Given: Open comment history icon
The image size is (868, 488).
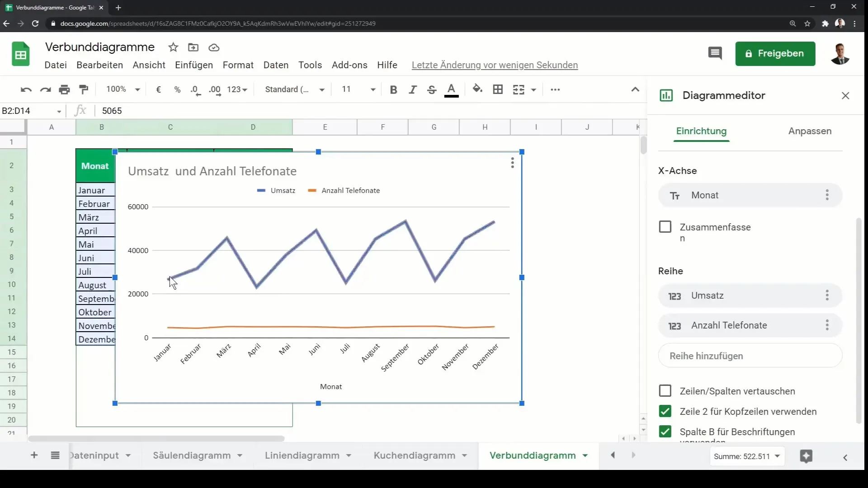Looking at the screenshot, I should coord(715,53).
